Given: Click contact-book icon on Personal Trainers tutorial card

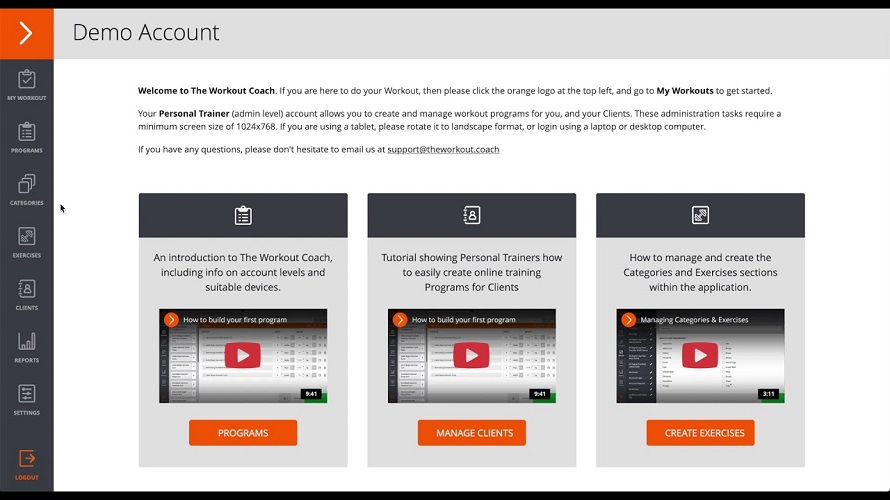Looking at the screenshot, I should pos(472,215).
